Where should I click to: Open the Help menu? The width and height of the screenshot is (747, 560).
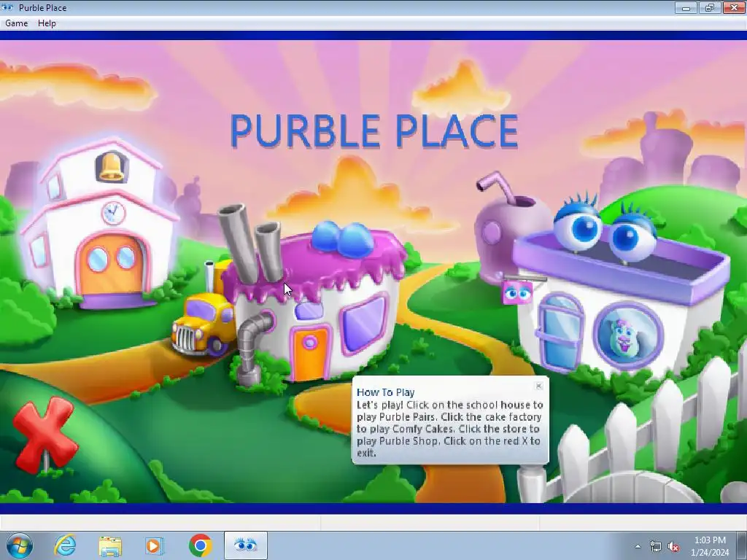coord(47,23)
